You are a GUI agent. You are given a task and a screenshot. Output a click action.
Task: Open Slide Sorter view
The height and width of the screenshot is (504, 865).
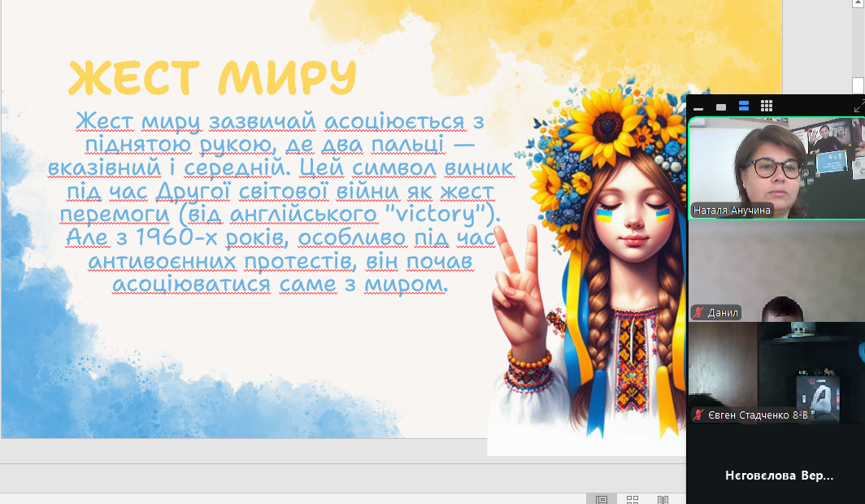[632, 499]
